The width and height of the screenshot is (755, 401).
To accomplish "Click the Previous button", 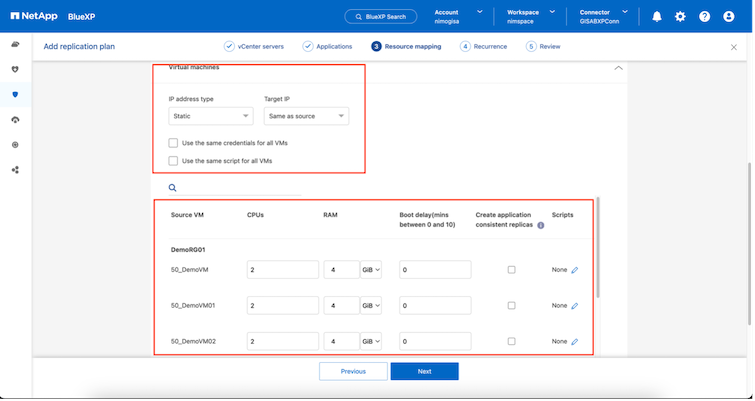I will tap(353, 371).
